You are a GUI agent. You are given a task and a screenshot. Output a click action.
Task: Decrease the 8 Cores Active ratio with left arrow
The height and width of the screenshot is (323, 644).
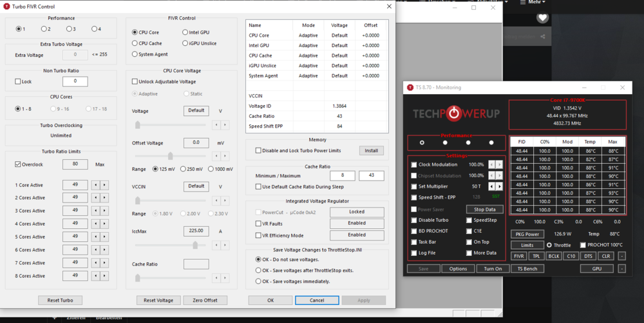[x=95, y=276]
